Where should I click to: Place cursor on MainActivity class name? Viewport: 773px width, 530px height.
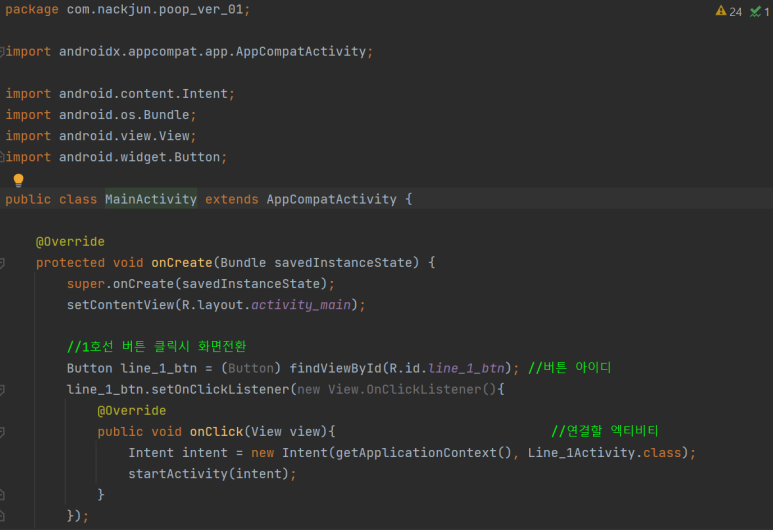tap(151, 199)
